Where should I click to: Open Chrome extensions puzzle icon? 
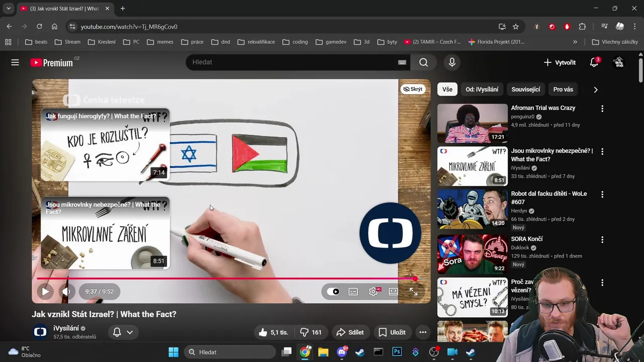coord(582,27)
